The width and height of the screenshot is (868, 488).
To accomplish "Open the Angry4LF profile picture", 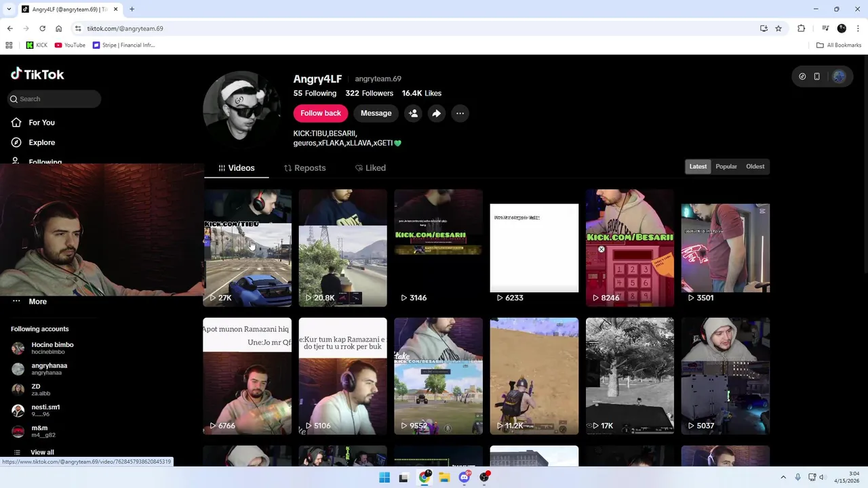I will click(x=242, y=108).
